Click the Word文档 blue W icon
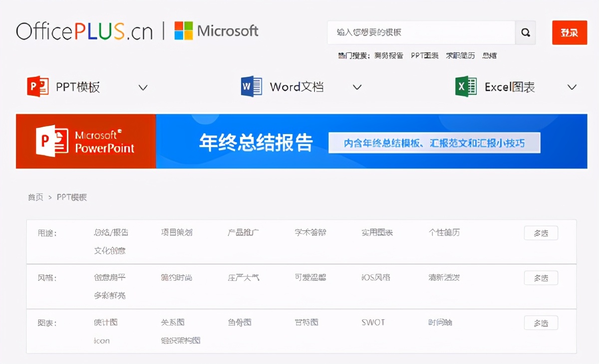599x364 pixels. 250,86
